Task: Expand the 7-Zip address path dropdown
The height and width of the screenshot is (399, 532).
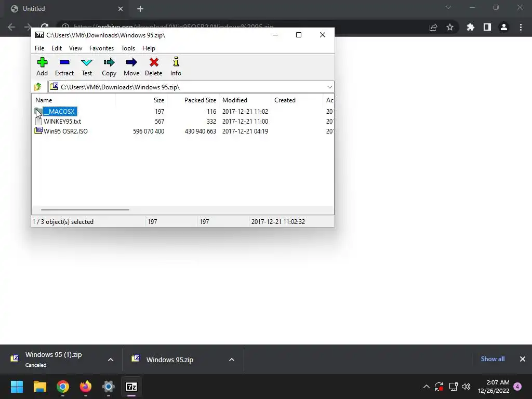Action: click(x=329, y=87)
